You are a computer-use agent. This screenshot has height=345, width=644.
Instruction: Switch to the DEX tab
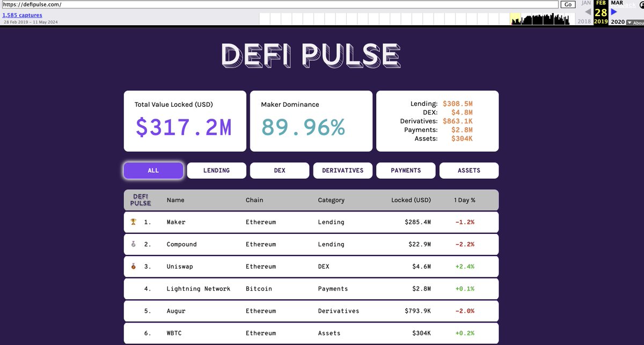coord(280,171)
